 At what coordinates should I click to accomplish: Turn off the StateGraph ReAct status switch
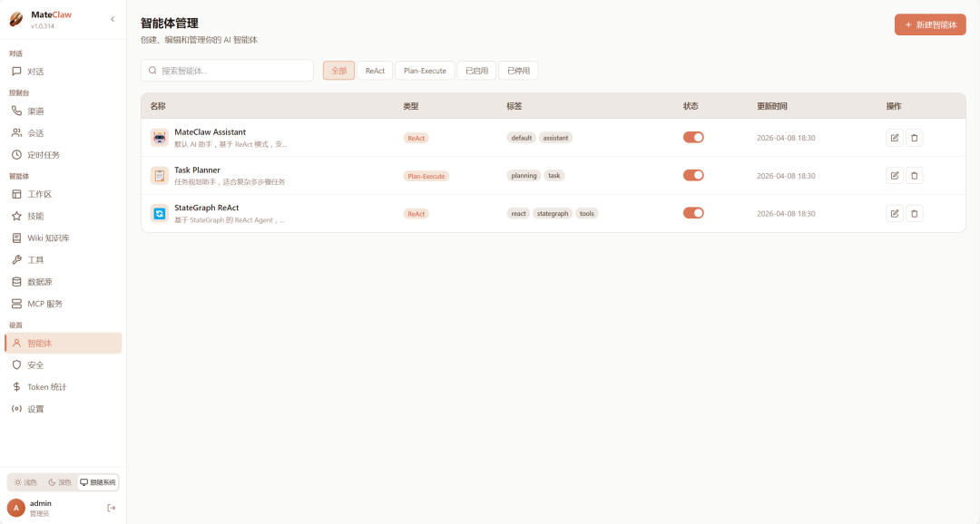[693, 213]
